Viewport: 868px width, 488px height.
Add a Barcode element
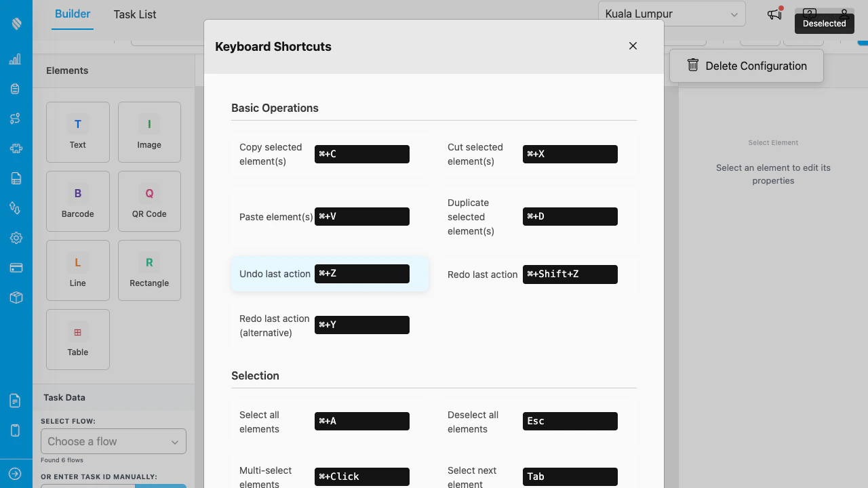click(x=77, y=201)
